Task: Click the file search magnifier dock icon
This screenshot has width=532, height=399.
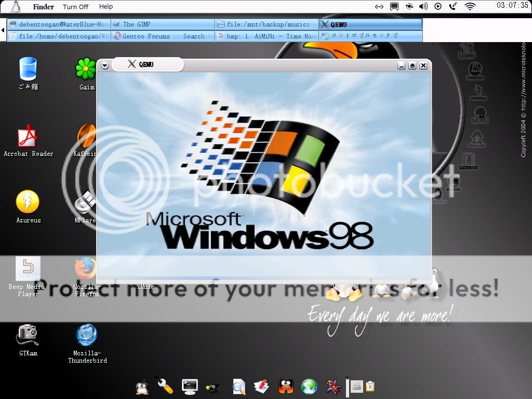Action: 239,387
